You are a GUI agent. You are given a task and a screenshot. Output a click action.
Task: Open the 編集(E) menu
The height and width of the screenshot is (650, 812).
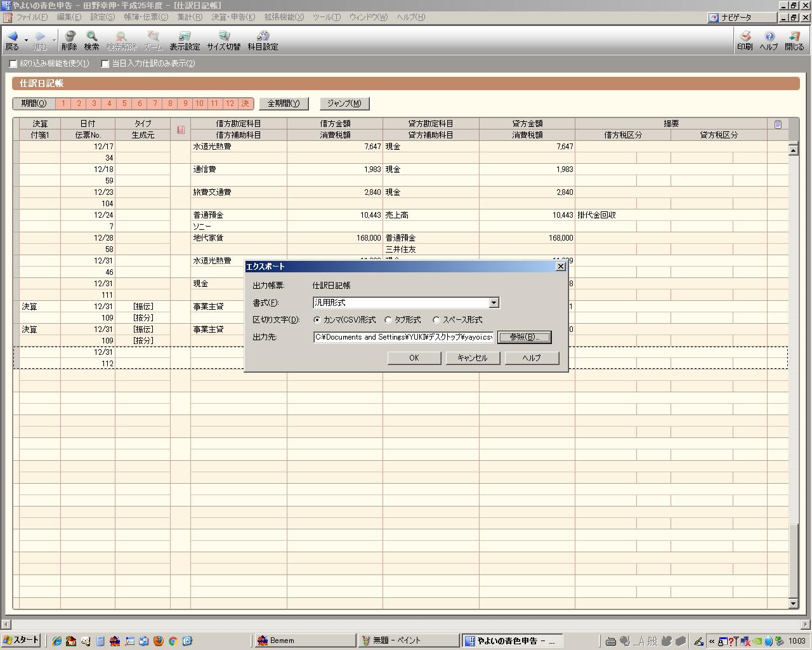(x=69, y=17)
